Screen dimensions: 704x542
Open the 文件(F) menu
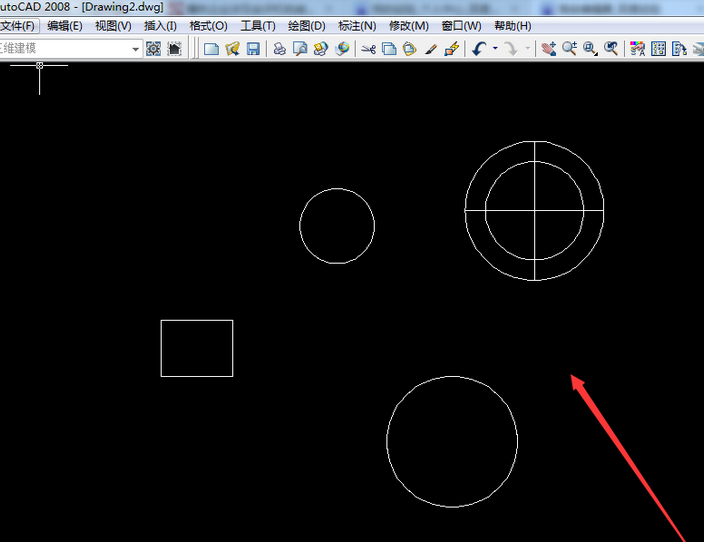tap(19, 25)
